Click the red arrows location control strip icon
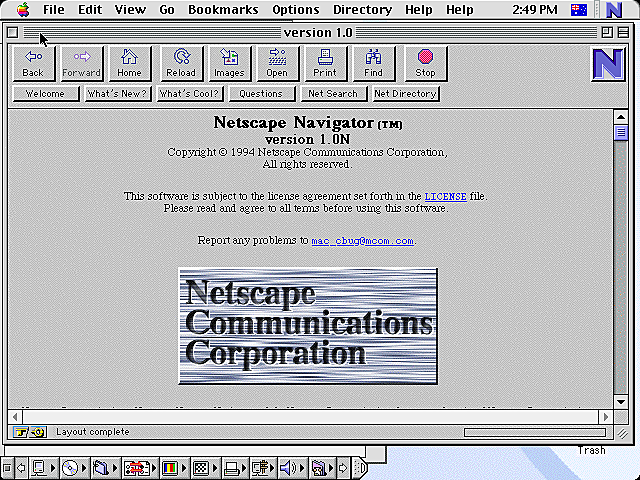640x480 pixels. (x=136, y=468)
